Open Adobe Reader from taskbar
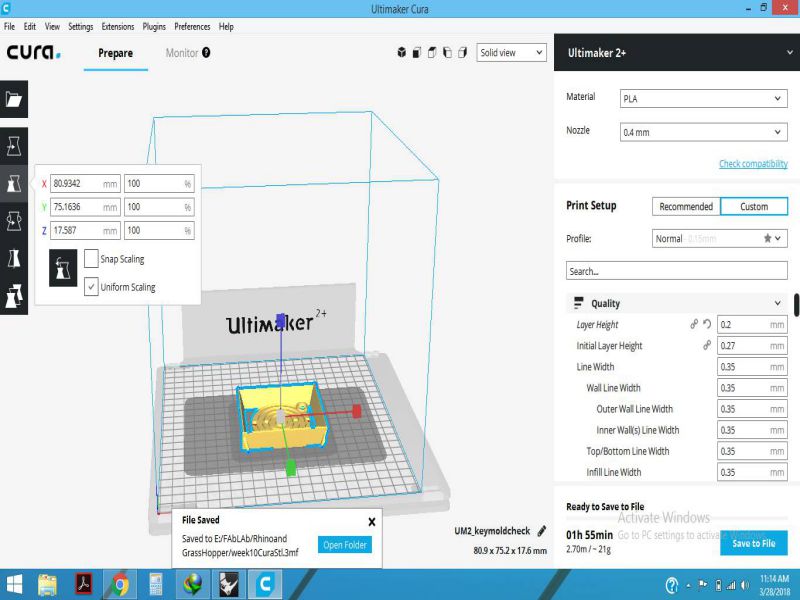 tap(84, 585)
